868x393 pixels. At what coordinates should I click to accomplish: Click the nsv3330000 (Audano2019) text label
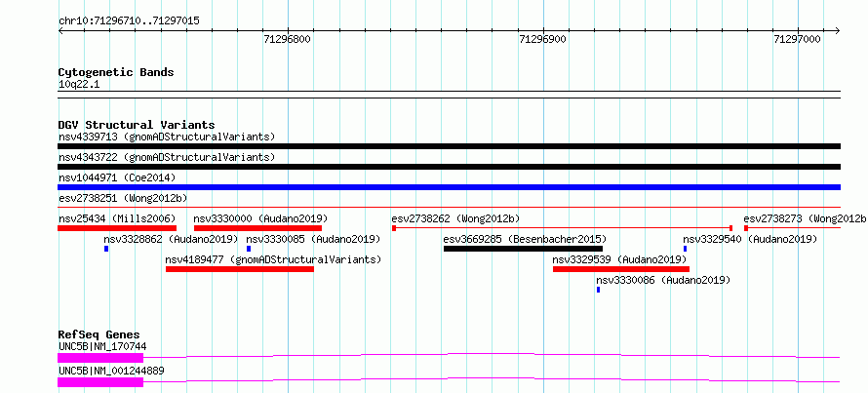point(260,218)
